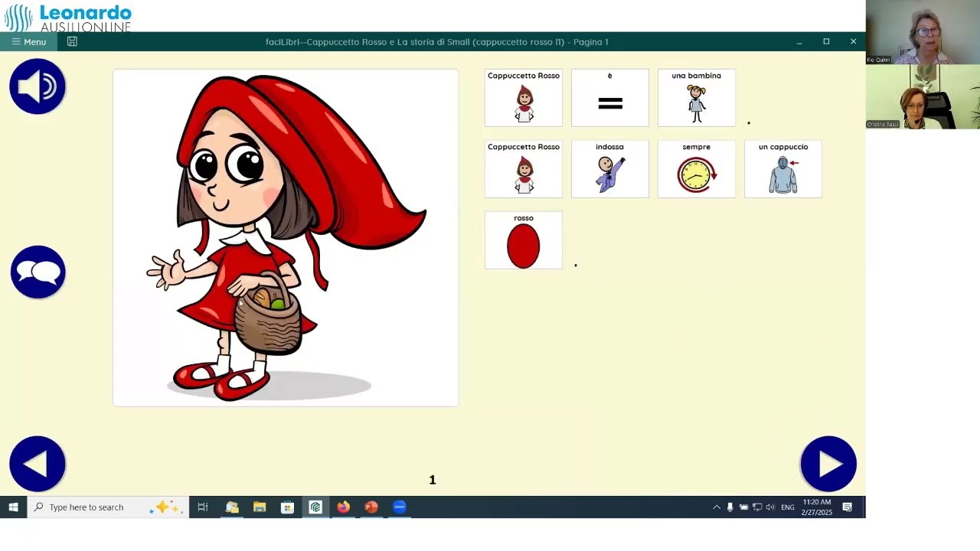980x551 pixels.
Task: Minimize the faciLibri window
Action: (x=799, y=42)
